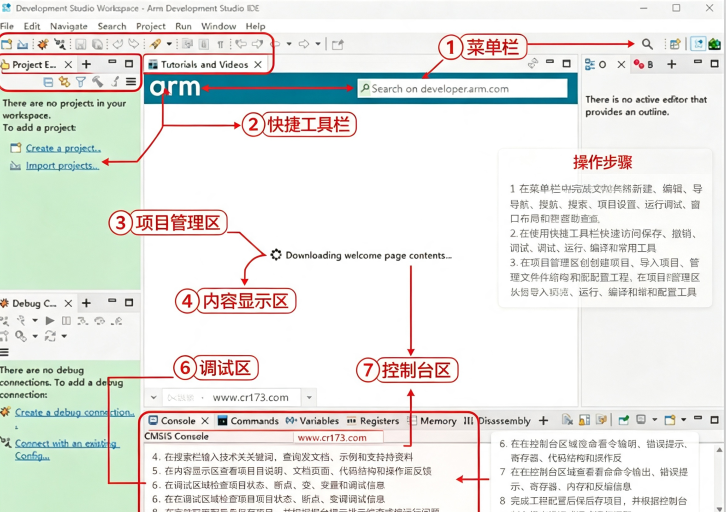726x512 pixels.
Task: Open the dropdown arrow beside the rocket icon
Action: (x=169, y=44)
